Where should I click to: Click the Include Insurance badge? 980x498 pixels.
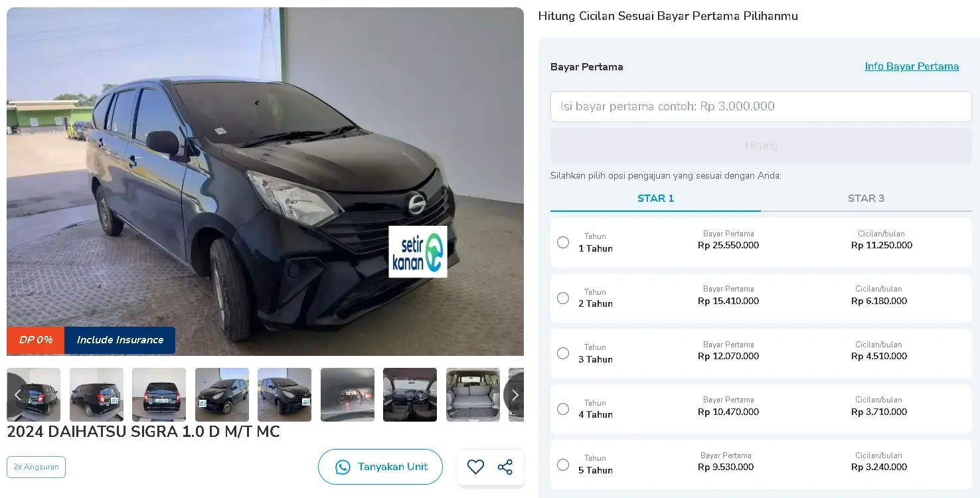point(120,340)
